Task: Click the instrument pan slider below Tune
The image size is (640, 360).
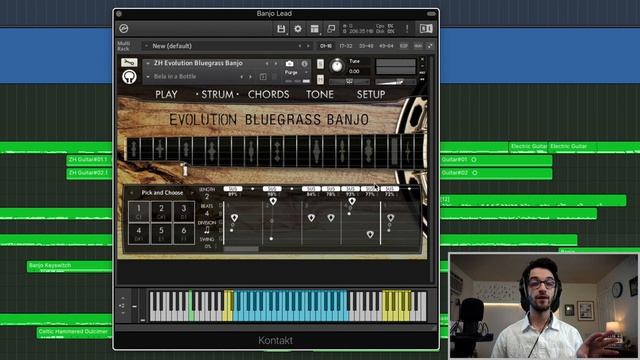Action: [349, 82]
